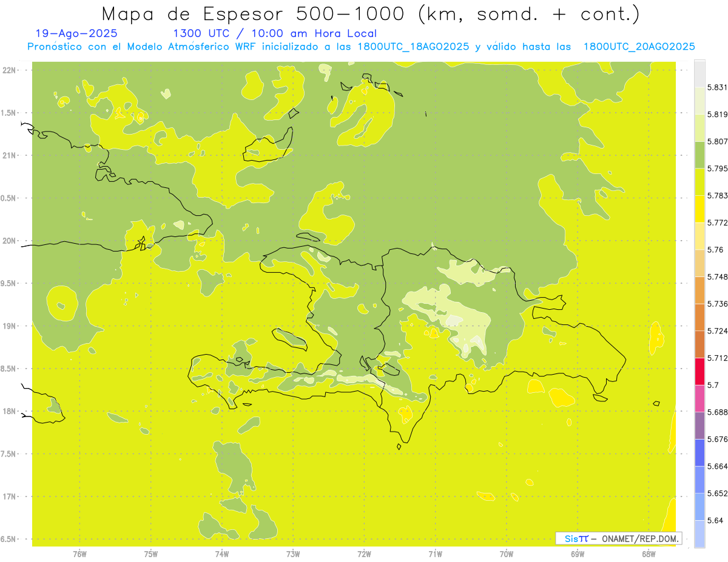This screenshot has height=562, width=728.
Task: Pick the bright yellow swatch between 5.783 and 5.772
Action: pyautogui.click(x=699, y=209)
